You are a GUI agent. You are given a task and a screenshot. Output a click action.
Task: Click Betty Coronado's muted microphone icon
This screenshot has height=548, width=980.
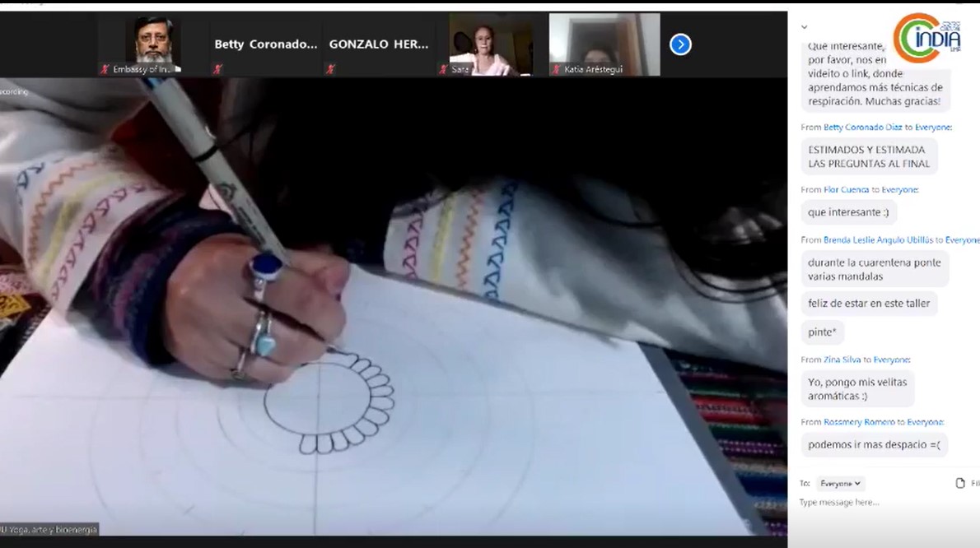pos(217,69)
